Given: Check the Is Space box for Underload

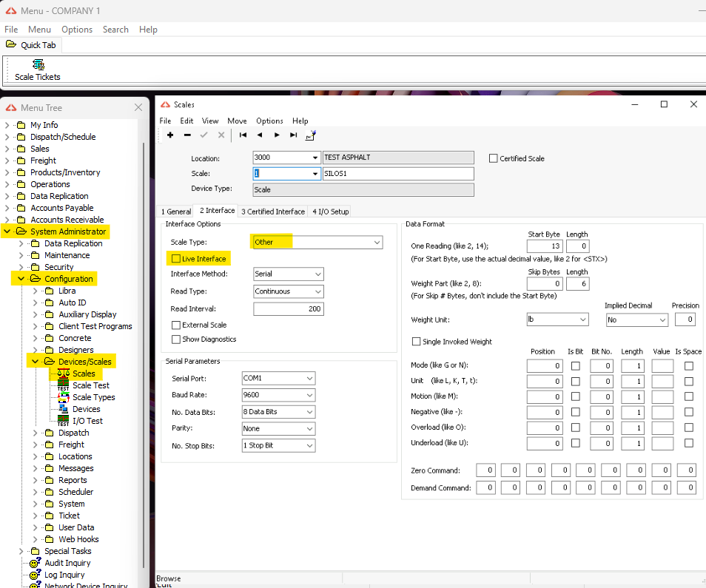Looking at the screenshot, I should (689, 443).
